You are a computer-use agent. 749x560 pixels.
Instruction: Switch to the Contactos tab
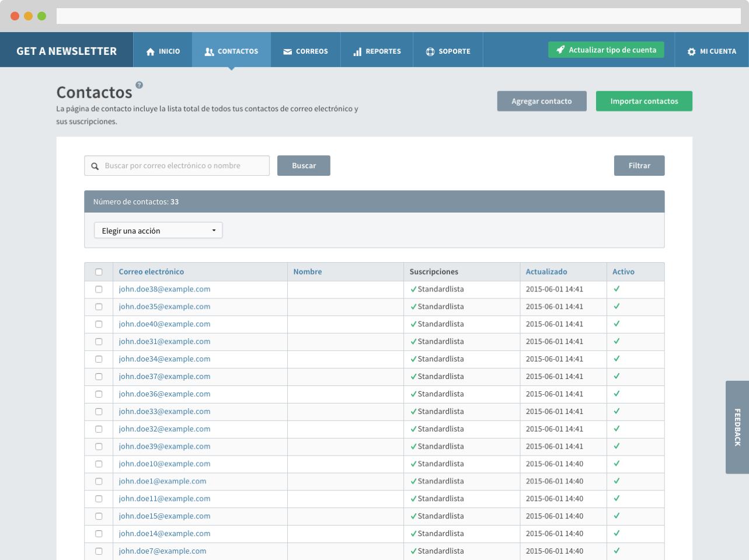231,51
